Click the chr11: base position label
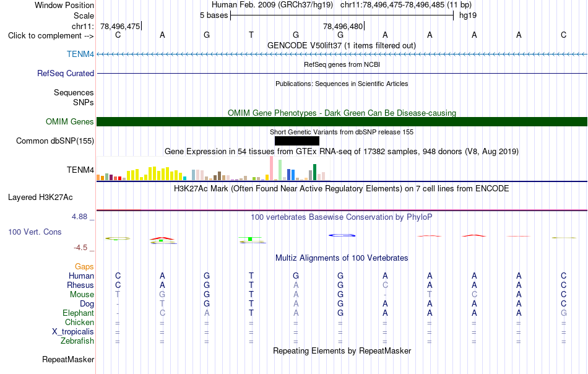The image size is (588, 374). 83,26
